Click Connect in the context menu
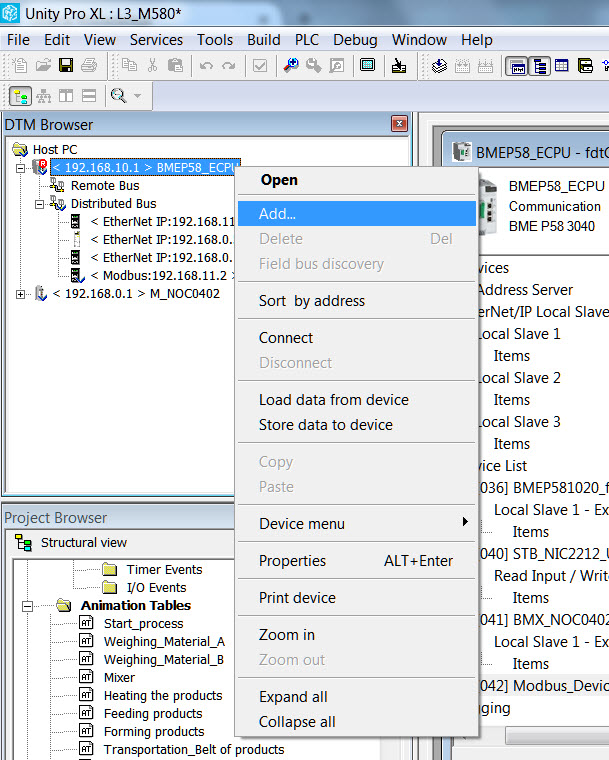609x760 pixels. coord(357,338)
